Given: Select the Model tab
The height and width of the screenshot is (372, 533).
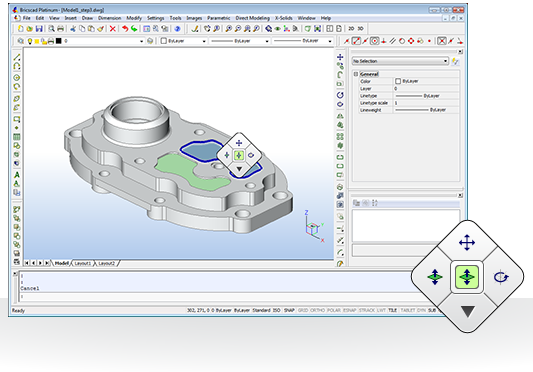Looking at the screenshot, I should pyautogui.click(x=61, y=263).
